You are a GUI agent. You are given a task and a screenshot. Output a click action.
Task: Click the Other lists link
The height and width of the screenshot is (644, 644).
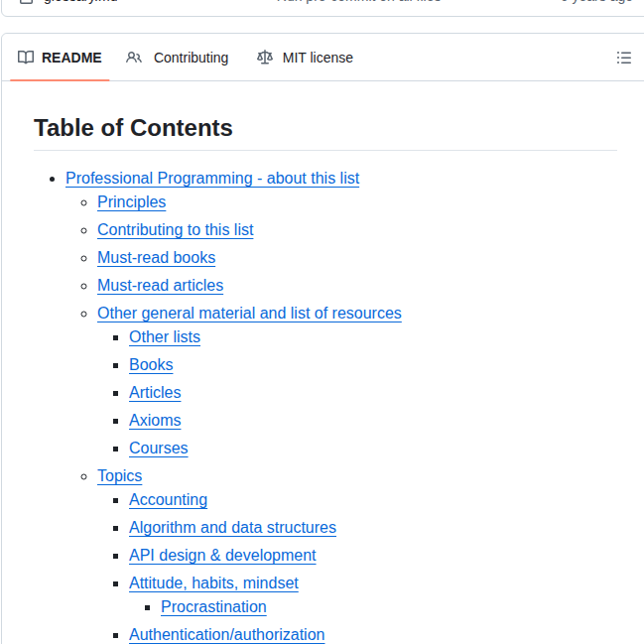pos(165,337)
